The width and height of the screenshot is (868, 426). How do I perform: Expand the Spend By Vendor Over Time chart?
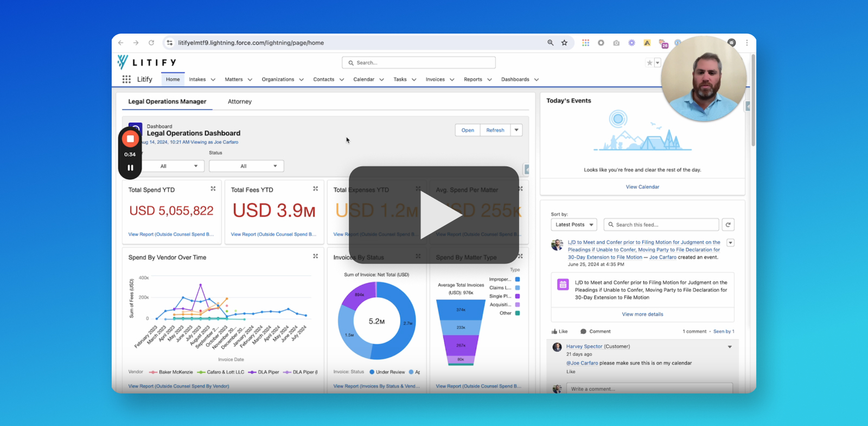315,256
